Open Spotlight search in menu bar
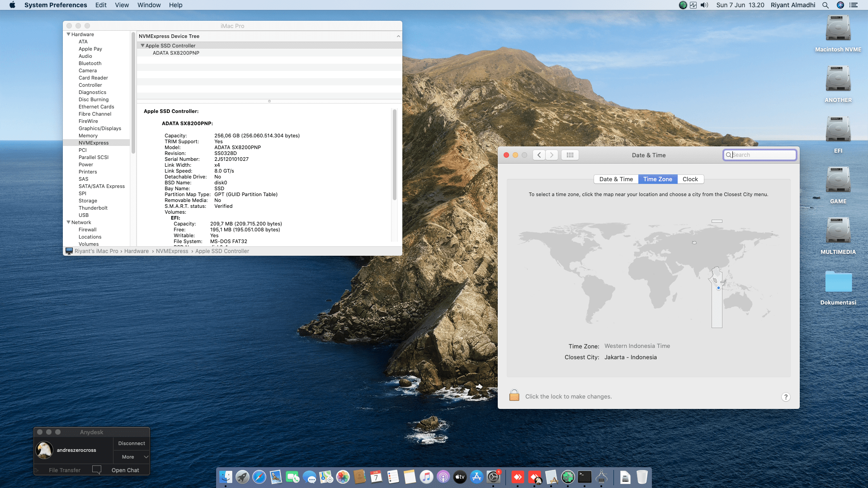 click(826, 5)
